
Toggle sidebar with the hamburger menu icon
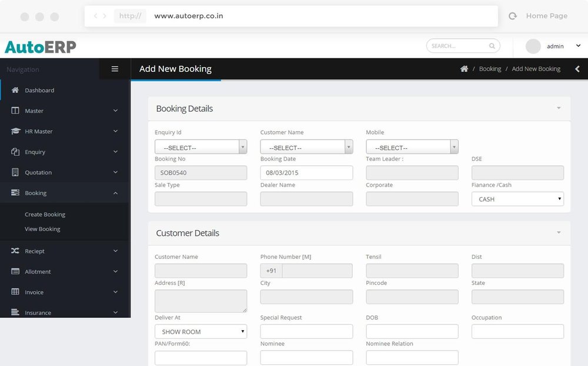pos(115,69)
